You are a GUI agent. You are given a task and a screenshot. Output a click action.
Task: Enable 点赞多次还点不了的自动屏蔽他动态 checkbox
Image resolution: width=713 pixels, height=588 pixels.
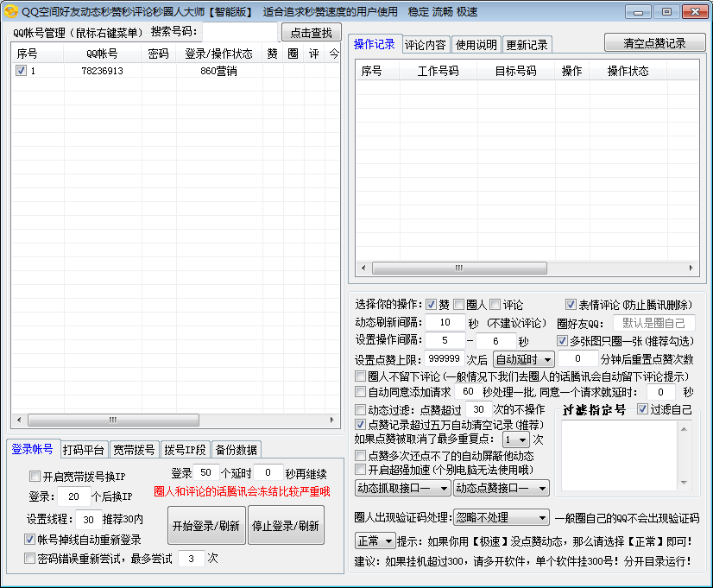point(361,455)
